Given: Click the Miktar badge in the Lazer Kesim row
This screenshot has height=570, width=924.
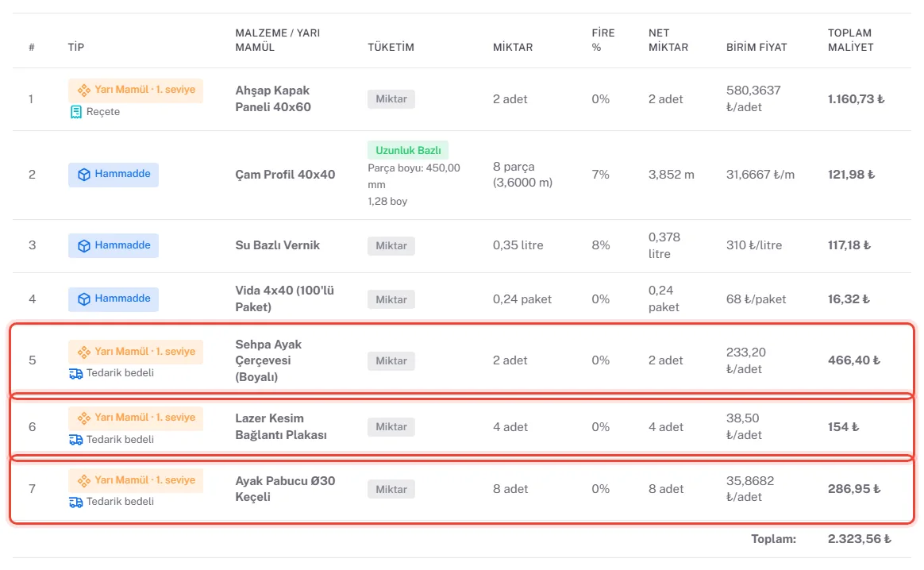Looking at the screenshot, I should (391, 427).
